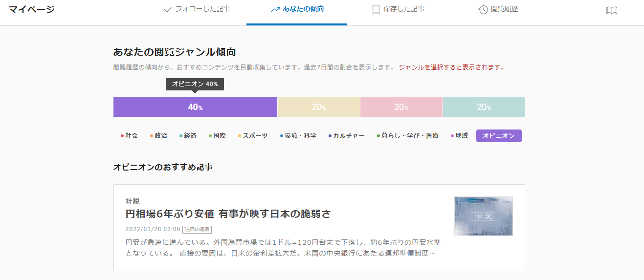Screen dimensions: 644x280
Task: Toggle the 経済 genre filter
Action: pyautogui.click(x=190, y=136)
